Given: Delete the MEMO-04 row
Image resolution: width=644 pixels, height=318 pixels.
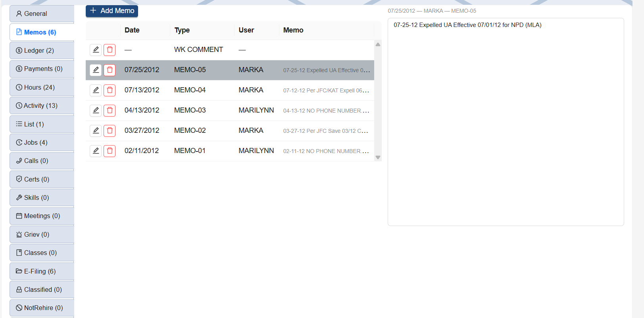Looking at the screenshot, I should coord(110,90).
